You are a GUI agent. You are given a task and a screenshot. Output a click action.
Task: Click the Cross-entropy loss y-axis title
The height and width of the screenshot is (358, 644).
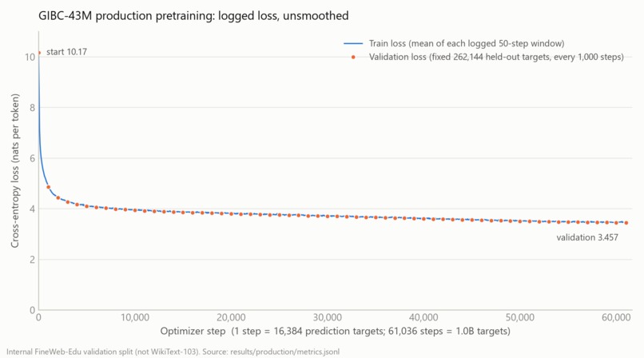pos(15,171)
